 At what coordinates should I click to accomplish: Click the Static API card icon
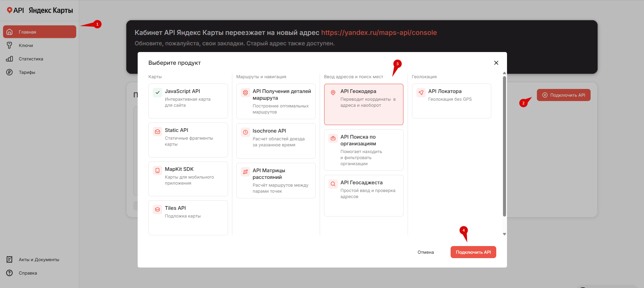[x=157, y=132]
